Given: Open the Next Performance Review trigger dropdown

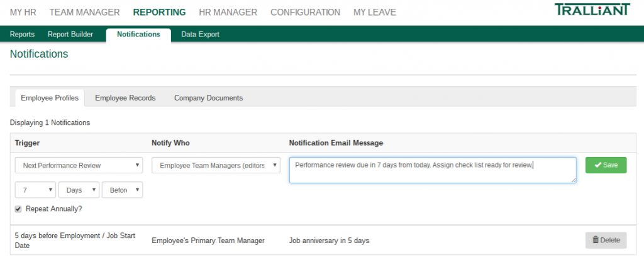Looking at the screenshot, I should (x=79, y=166).
